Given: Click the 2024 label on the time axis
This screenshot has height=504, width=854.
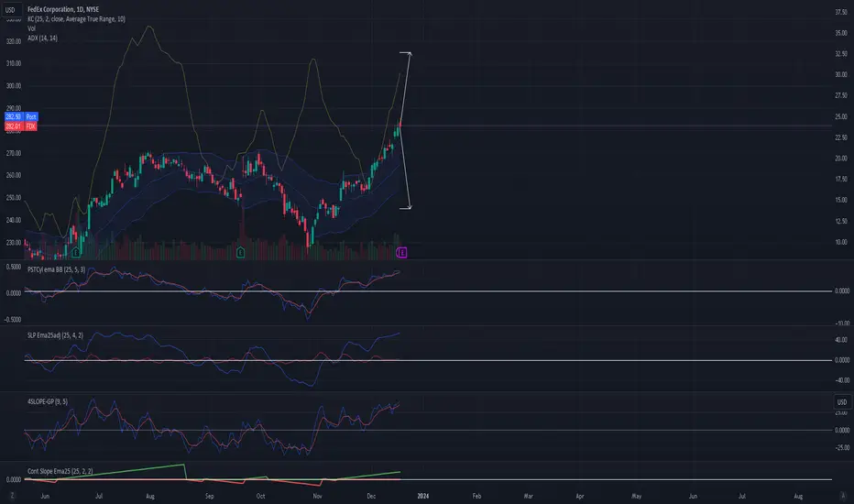Looking at the screenshot, I should click(422, 496).
